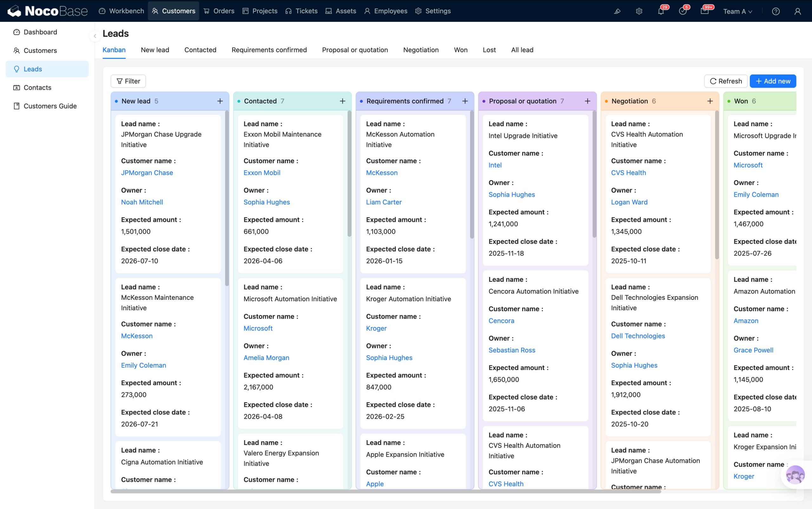This screenshot has height=509, width=812.
Task: Open Amazon customer link
Action: tap(746, 321)
